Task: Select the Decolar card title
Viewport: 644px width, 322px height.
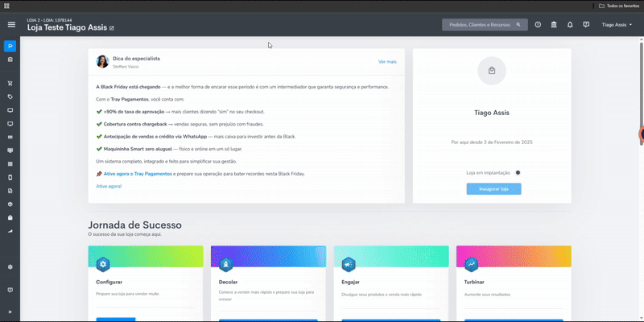Action: tap(228, 283)
